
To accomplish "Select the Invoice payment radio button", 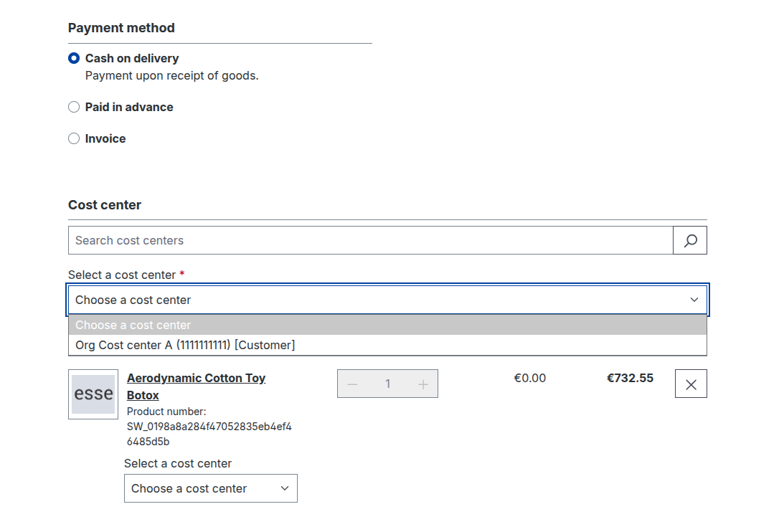I will tap(74, 139).
